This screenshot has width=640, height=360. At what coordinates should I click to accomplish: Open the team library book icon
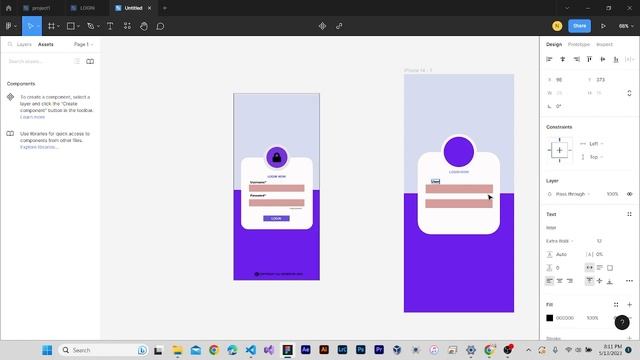90,61
